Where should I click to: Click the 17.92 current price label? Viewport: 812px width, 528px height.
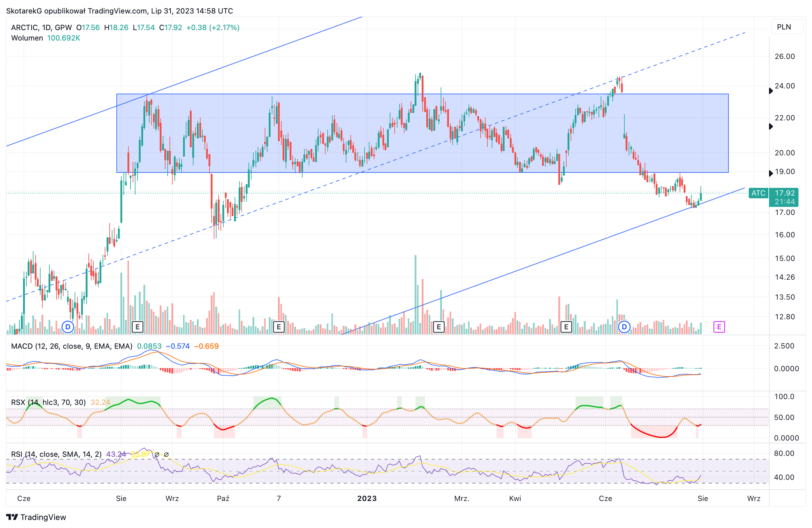tap(785, 193)
